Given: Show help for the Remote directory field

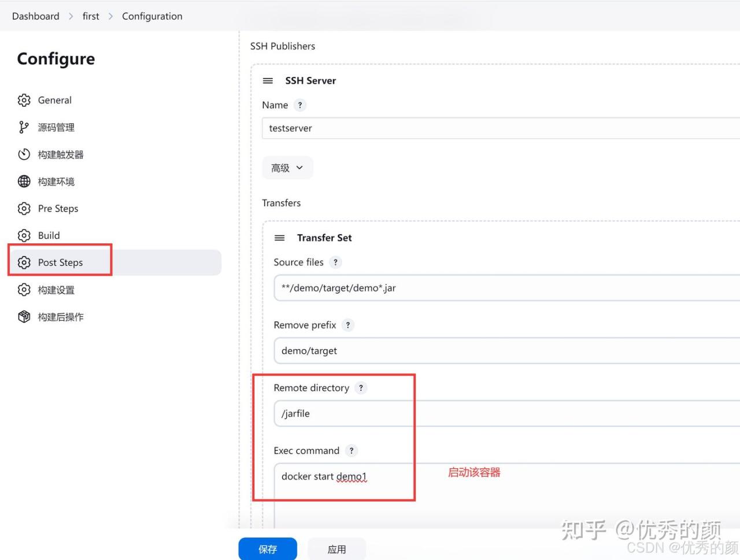Looking at the screenshot, I should click(361, 388).
